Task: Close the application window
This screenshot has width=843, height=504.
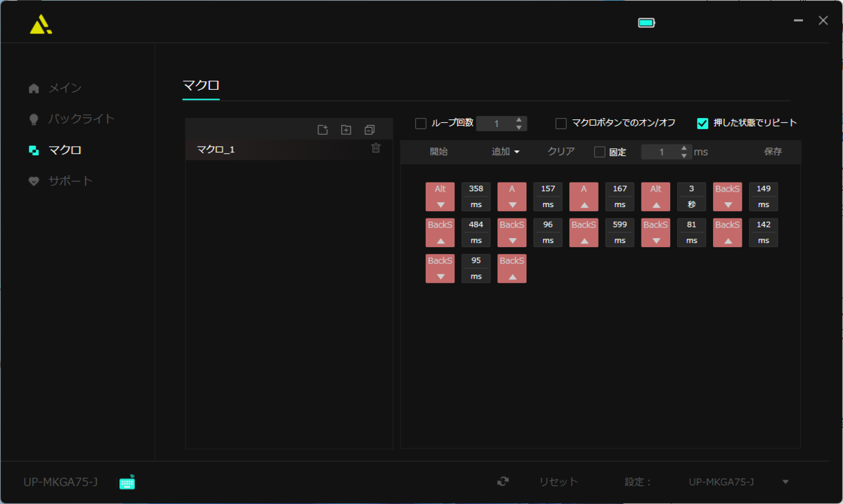Action: tap(823, 21)
